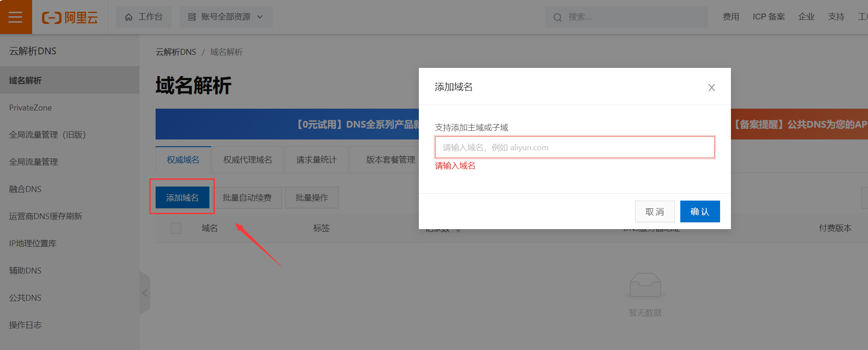
Task: Open 操作日志 in the sidebar
Action: (x=25, y=325)
